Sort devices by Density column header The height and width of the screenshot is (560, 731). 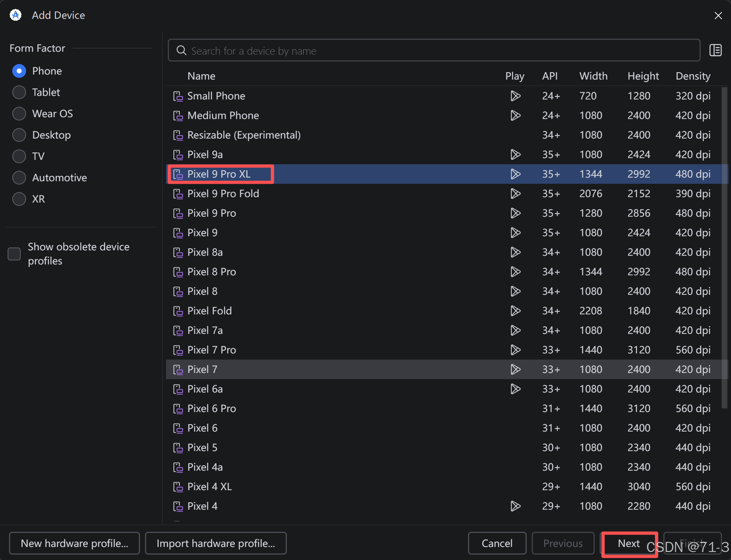point(693,76)
